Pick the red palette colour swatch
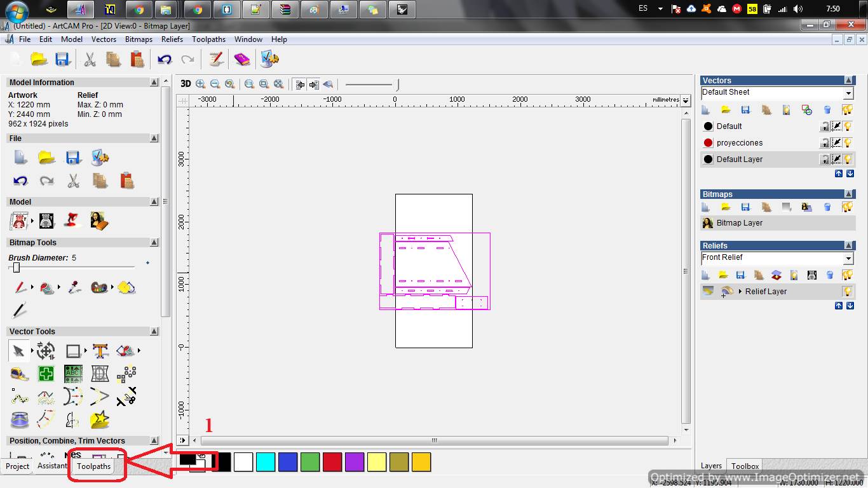 pyautogui.click(x=332, y=462)
